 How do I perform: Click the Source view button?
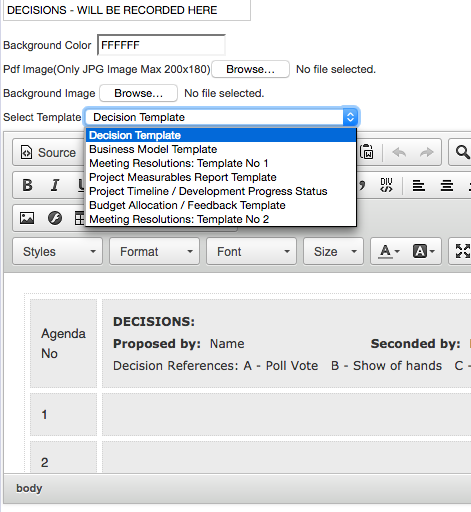(x=48, y=152)
